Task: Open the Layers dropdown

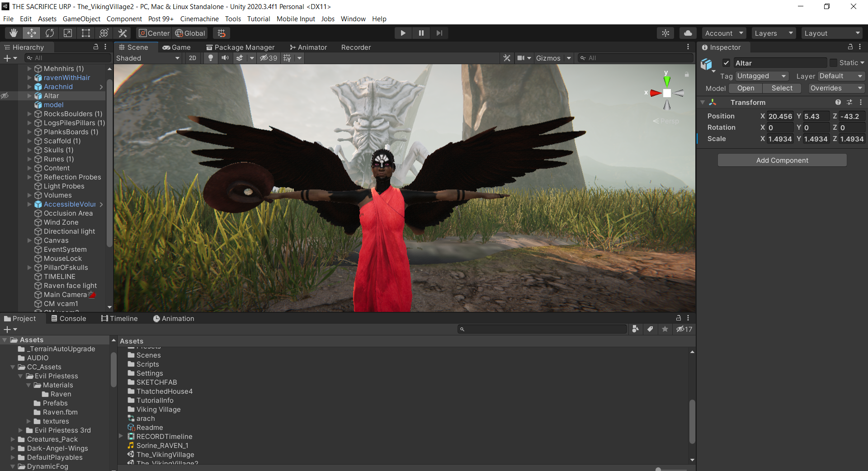Action: (774, 33)
